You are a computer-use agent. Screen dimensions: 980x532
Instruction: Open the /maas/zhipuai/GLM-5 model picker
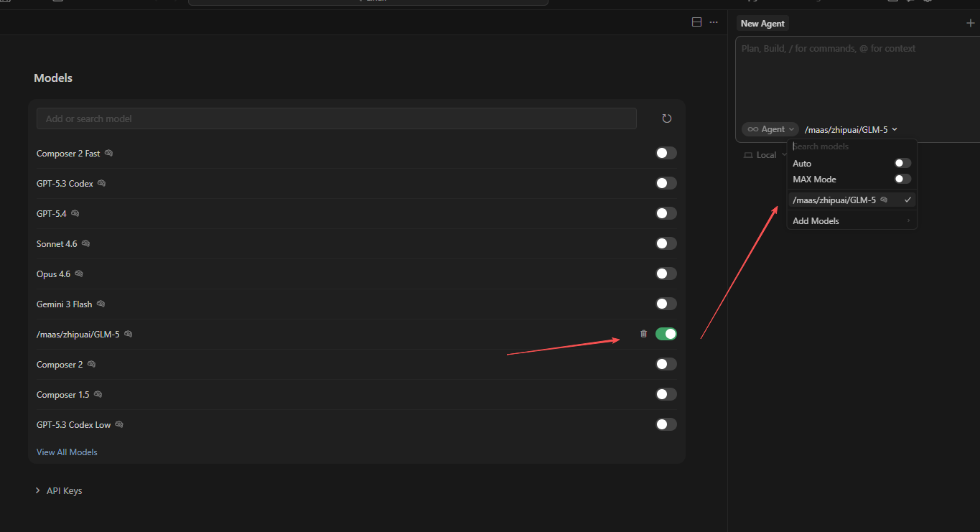[851, 129]
